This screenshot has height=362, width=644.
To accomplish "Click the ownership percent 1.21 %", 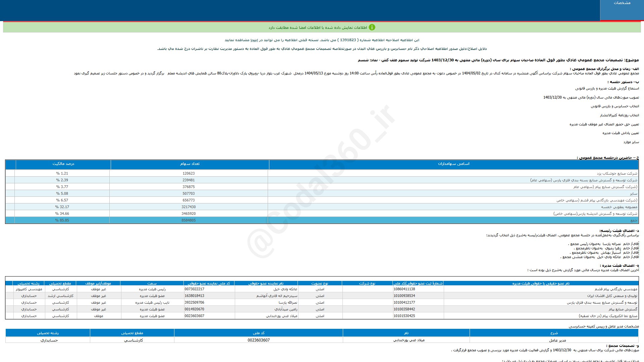I will 62,174.
